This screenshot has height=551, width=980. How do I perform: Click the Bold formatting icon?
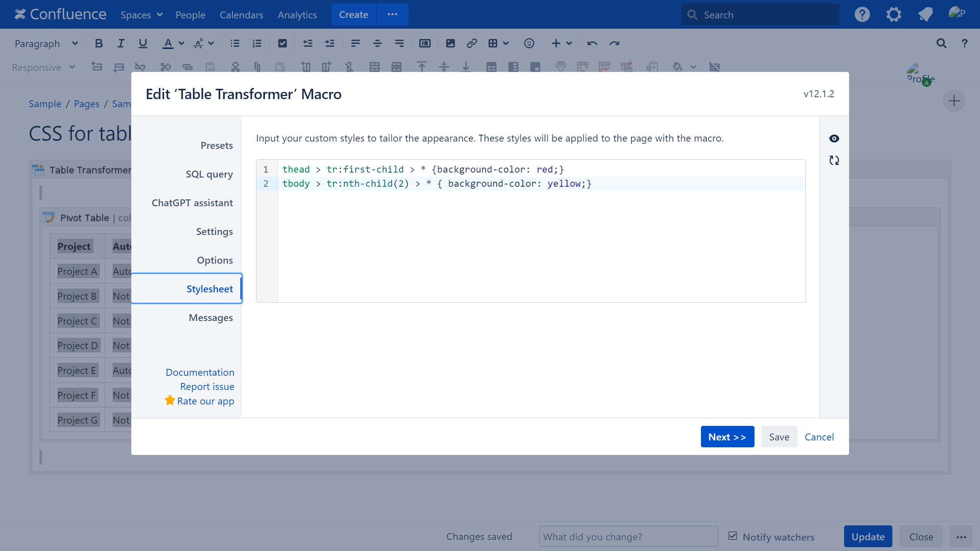(x=99, y=44)
